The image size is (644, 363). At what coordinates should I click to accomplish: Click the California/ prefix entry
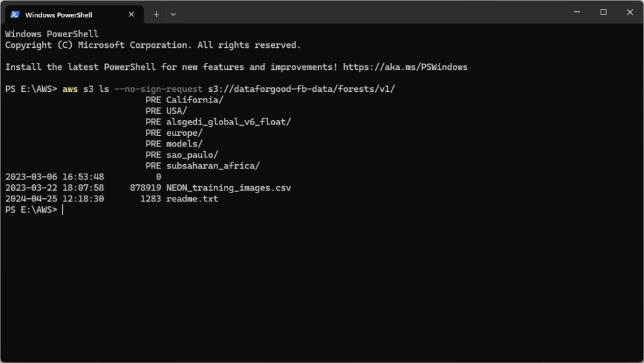coord(194,100)
